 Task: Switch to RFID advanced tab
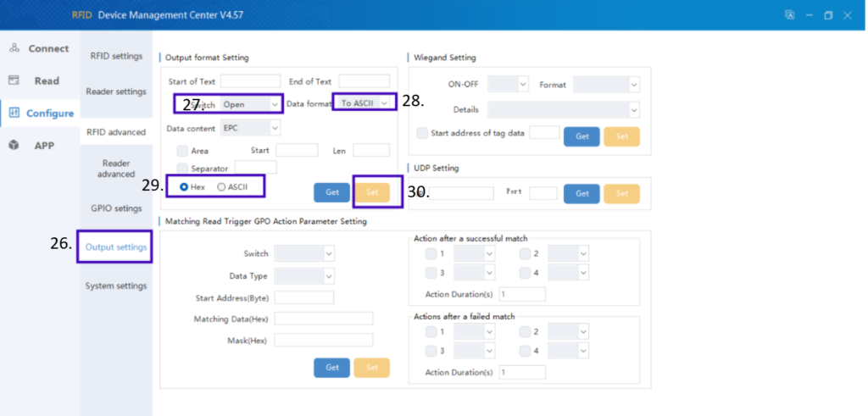click(x=116, y=132)
